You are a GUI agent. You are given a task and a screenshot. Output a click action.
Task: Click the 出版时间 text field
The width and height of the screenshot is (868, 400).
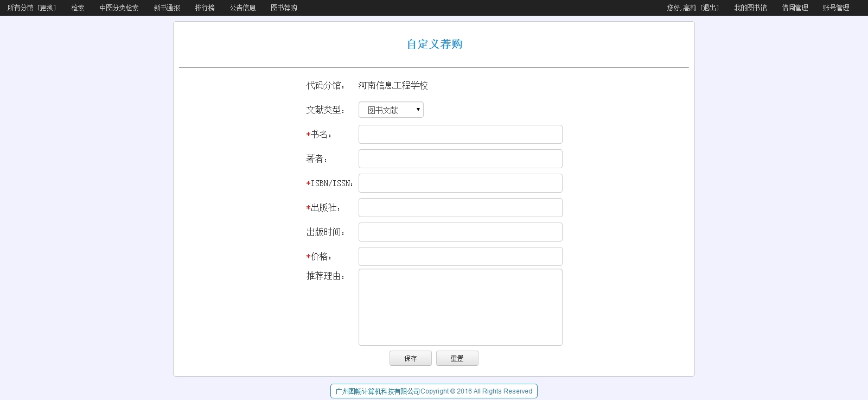[460, 232]
